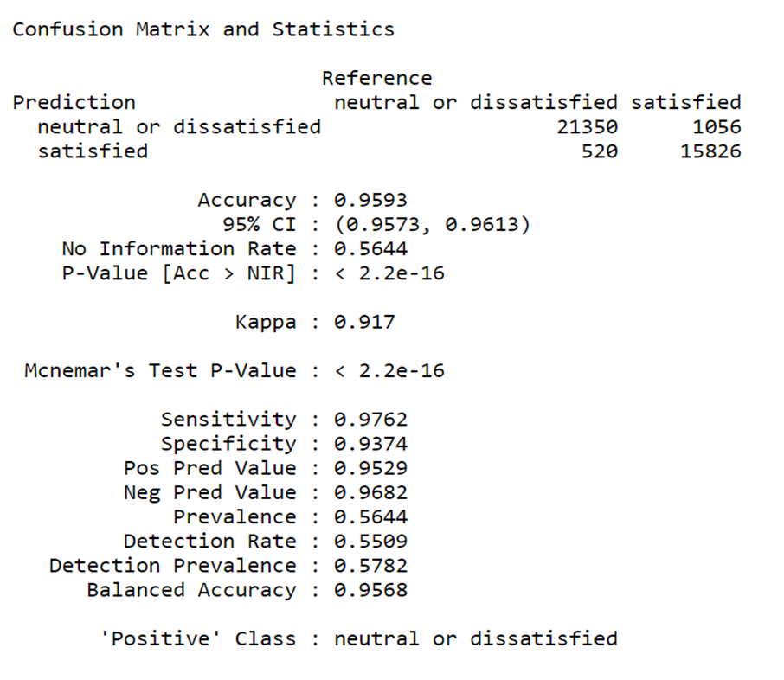
Task: Click the matrix value 15826
Action: click(710, 151)
